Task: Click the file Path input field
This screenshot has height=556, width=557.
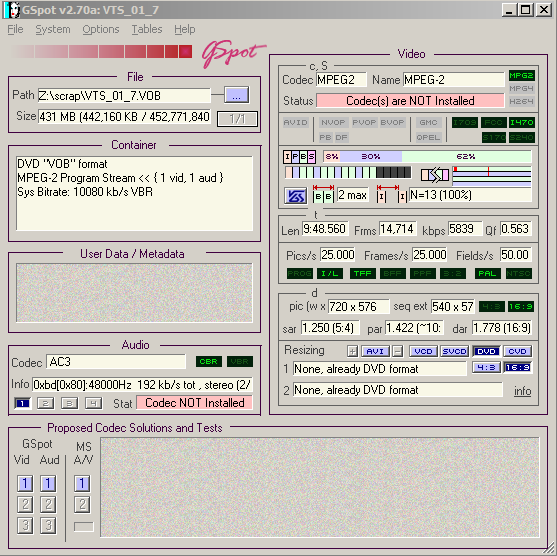Action: [x=124, y=96]
